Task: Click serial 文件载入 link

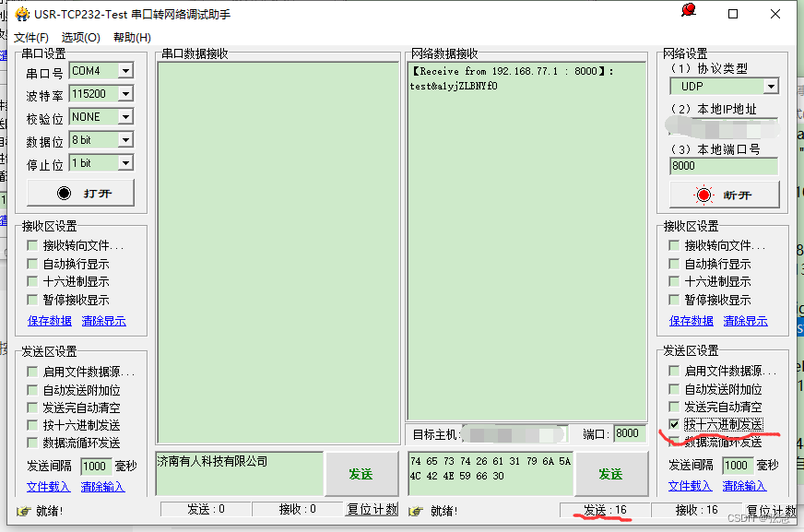Action: 48,487
